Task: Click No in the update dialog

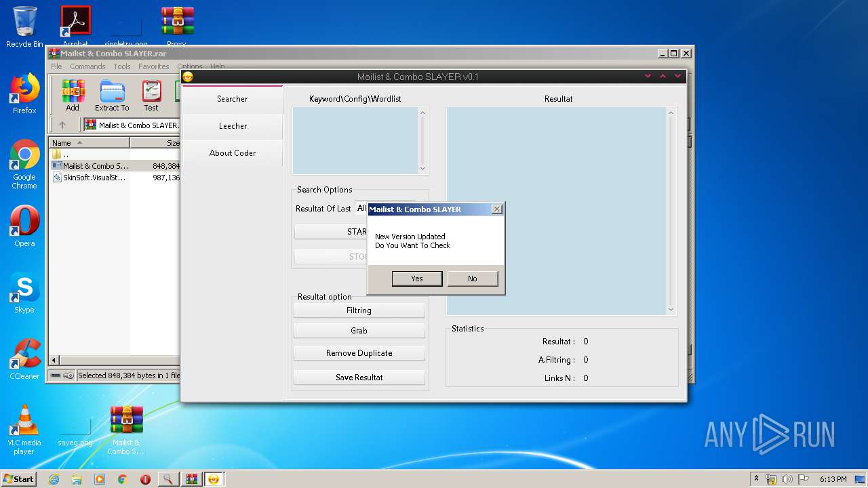Action: pyautogui.click(x=472, y=279)
